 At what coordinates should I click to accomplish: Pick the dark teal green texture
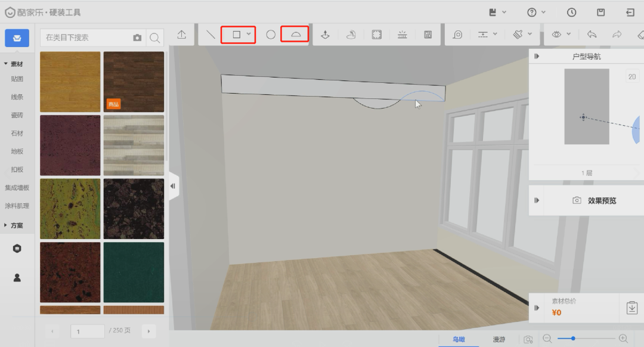pos(134,272)
